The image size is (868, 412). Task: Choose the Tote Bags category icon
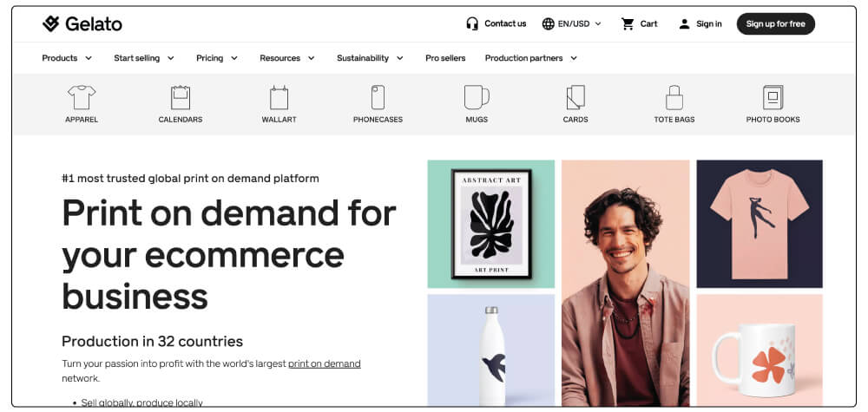674,97
